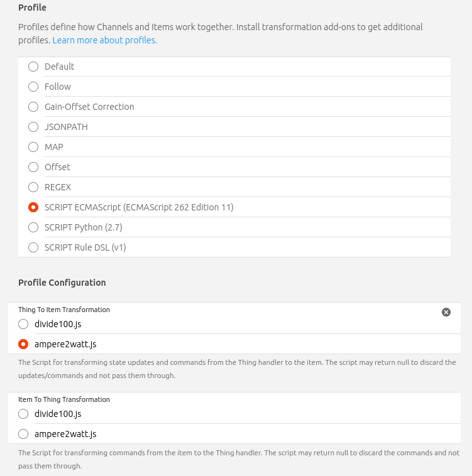Select the MAP profile radio button

(33, 147)
